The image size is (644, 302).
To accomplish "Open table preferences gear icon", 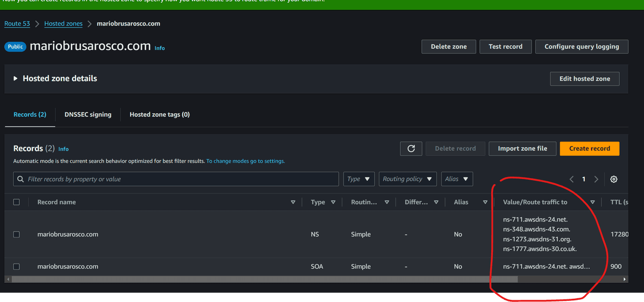I will 613,179.
